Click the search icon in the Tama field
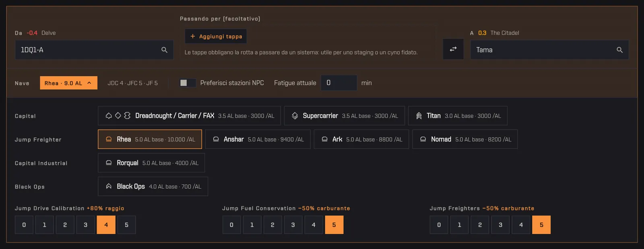The height and width of the screenshot is (249, 644). tap(619, 50)
